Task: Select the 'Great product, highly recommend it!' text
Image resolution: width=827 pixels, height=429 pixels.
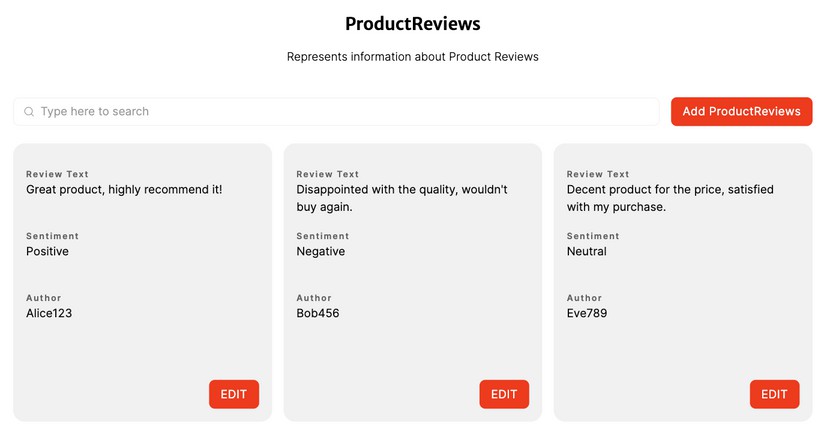Action: coord(124,189)
